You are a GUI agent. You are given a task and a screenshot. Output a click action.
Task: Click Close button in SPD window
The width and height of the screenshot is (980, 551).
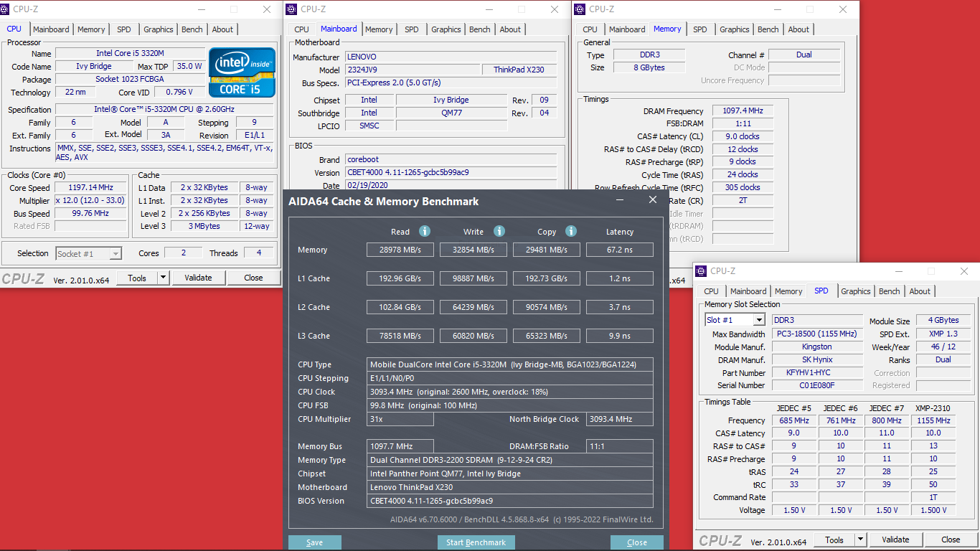tap(951, 540)
